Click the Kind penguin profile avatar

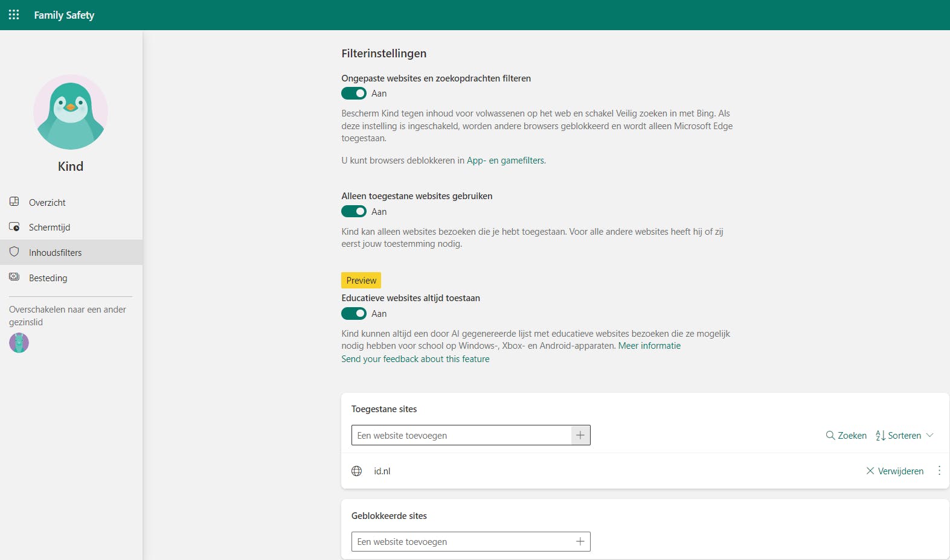[x=71, y=112]
